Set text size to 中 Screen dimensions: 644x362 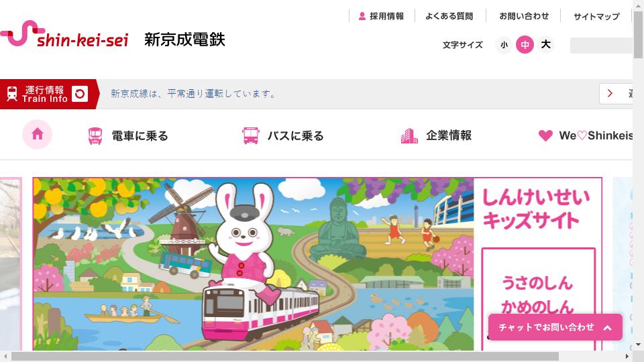pyautogui.click(x=525, y=45)
